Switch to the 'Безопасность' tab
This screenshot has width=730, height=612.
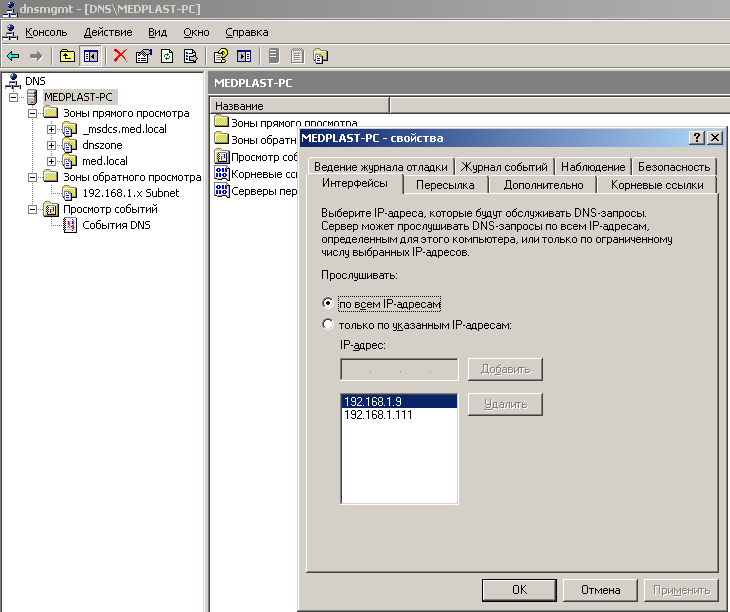point(674,167)
